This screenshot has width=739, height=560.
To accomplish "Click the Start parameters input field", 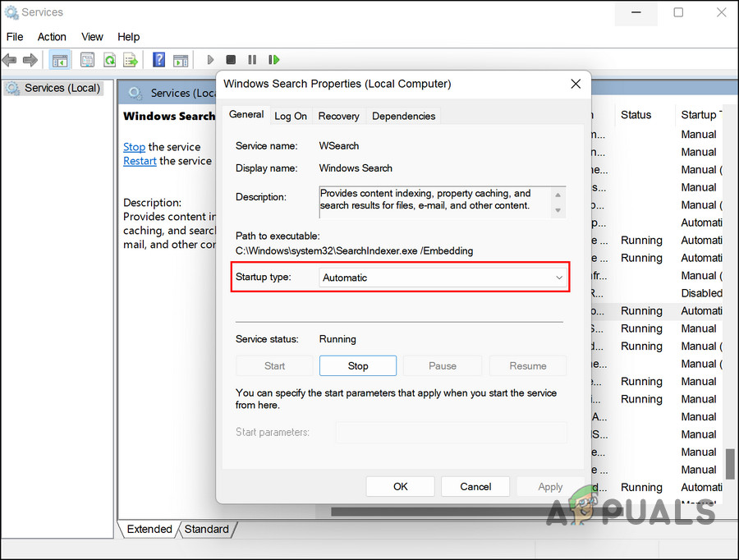I will coord(451,432).
